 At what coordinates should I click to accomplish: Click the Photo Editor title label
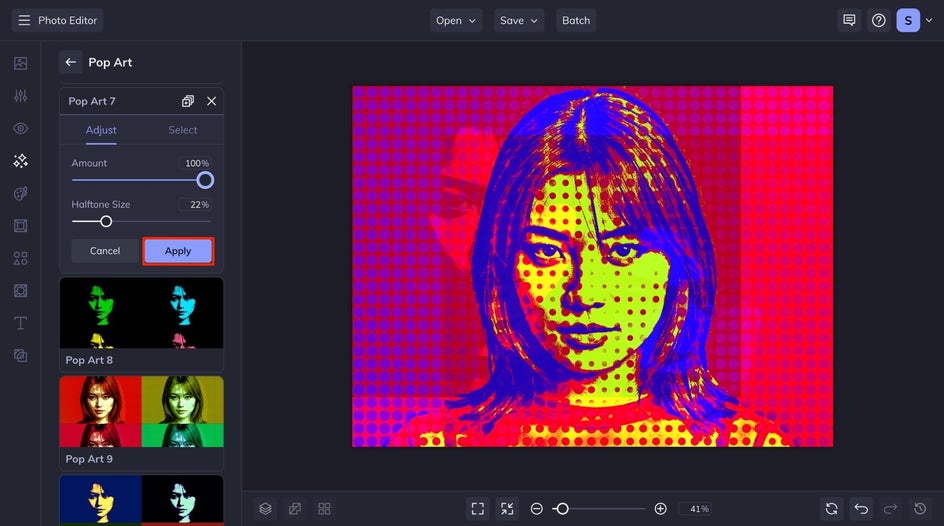tap(67, 20)
